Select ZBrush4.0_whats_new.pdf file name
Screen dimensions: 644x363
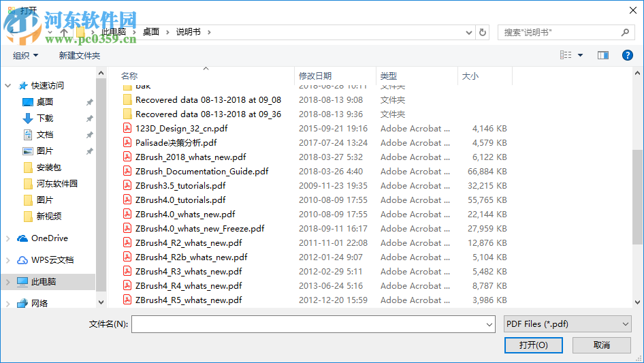coord(185,214)
